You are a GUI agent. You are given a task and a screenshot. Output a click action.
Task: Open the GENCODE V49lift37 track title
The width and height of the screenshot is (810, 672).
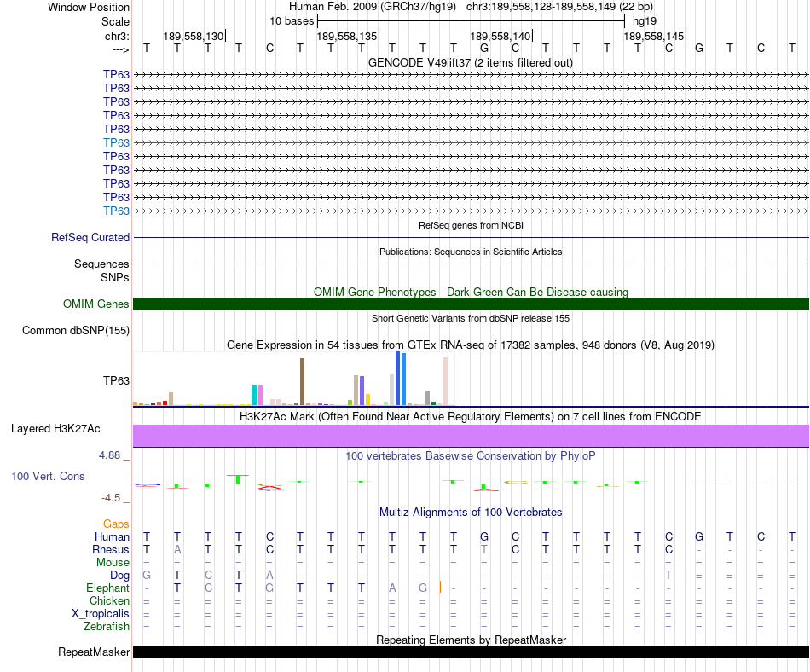pos(471,63)
